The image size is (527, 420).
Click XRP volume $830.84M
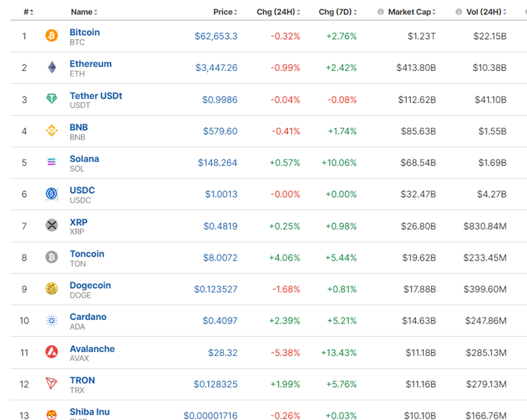[485, 226]
